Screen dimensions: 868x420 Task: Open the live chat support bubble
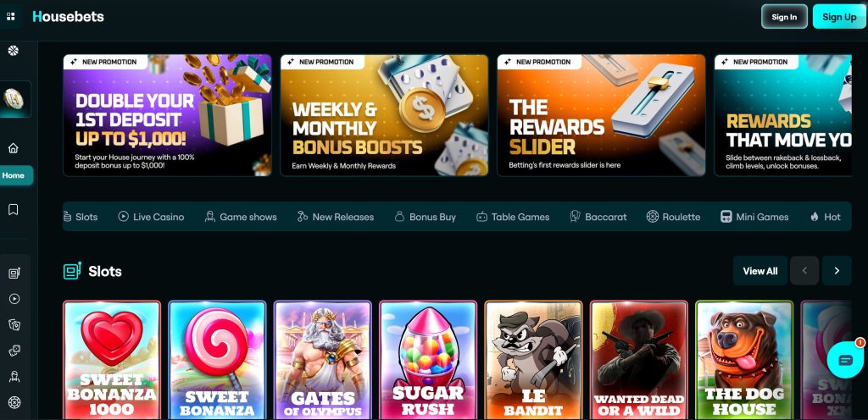pyautogui.click(x=846, y=361)
